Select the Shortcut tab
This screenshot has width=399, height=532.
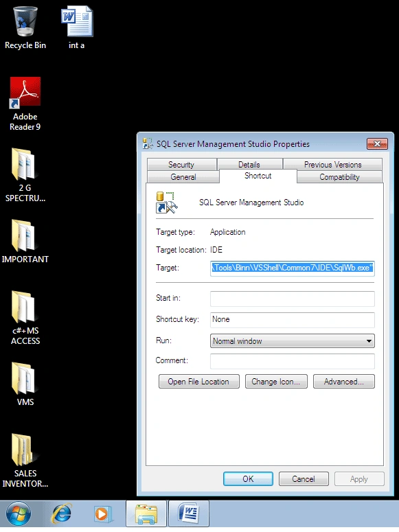258,176
